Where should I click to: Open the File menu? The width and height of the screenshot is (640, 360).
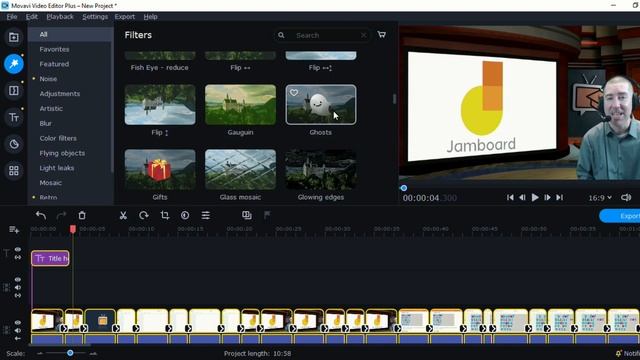[x=12, y=17]
